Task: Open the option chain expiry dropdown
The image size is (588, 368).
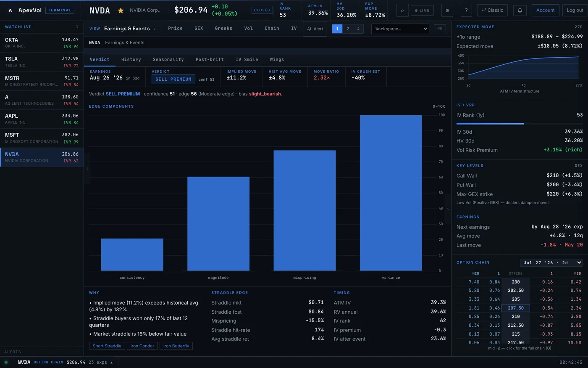Action: coord(551,262)
